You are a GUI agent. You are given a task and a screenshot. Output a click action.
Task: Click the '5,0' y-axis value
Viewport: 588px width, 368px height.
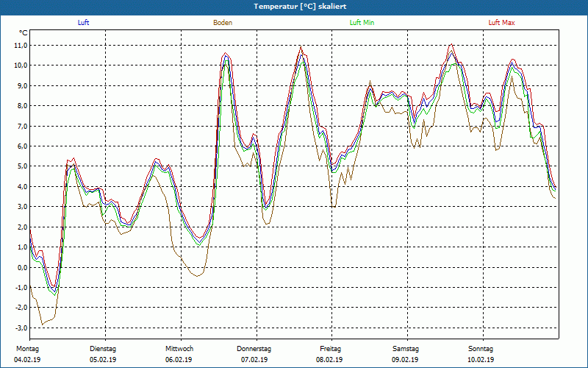(x=22, y=166)
